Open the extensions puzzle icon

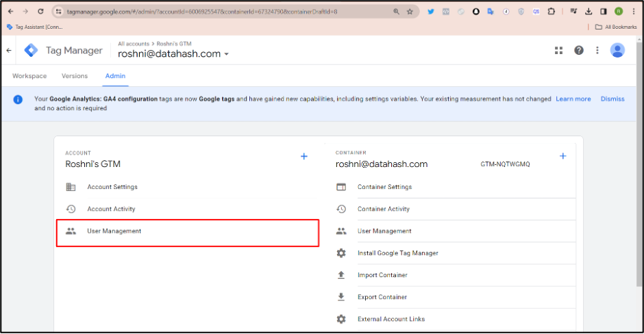click(552, 12)
